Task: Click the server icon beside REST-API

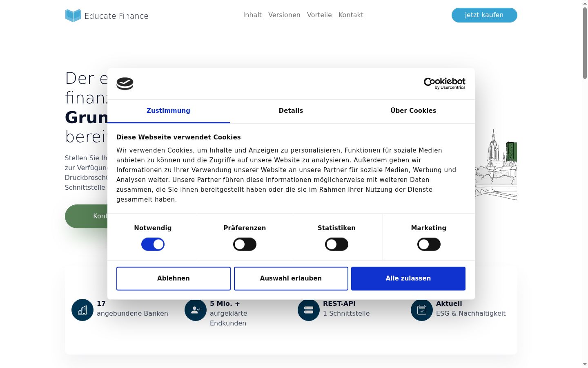Action: [x=309, y=310]
